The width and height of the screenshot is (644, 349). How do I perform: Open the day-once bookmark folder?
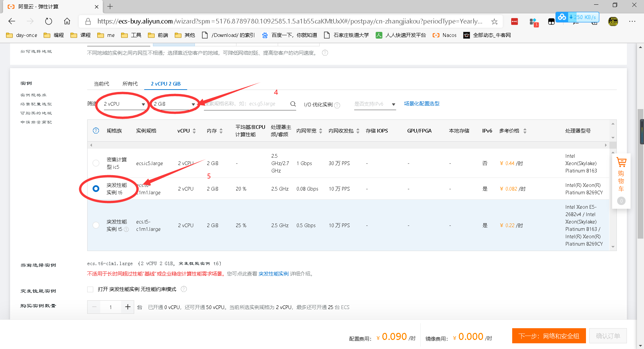point(21,35)
